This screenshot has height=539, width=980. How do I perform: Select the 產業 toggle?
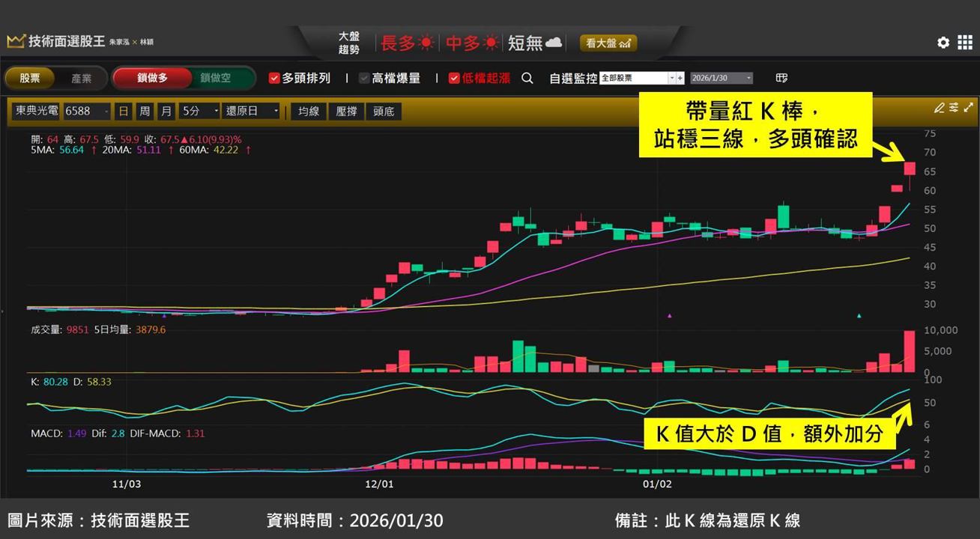82,78
